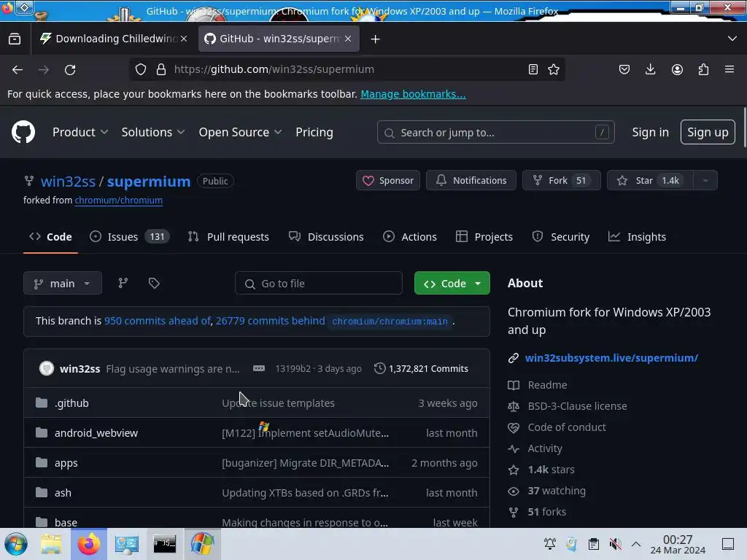
Task: Open taskbar clock showing 00:27
Action: point(678,544)
